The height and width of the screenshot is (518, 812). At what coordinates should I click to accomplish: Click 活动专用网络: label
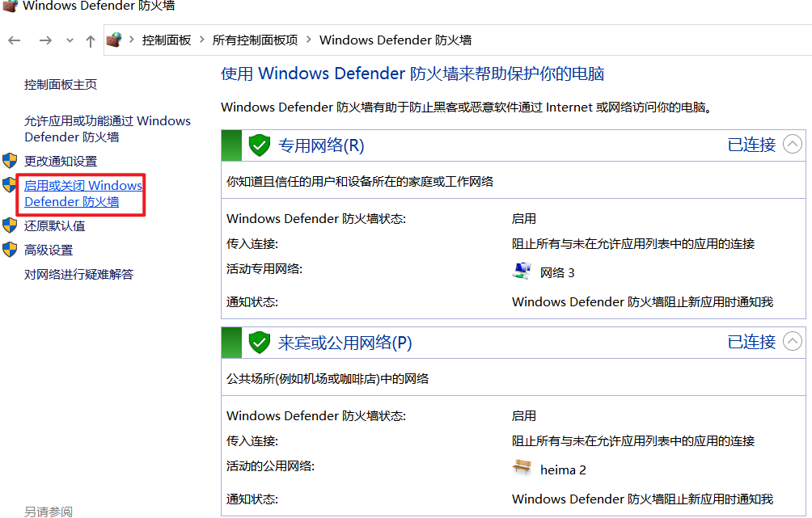pyautogui.click(x=264, y=269)
